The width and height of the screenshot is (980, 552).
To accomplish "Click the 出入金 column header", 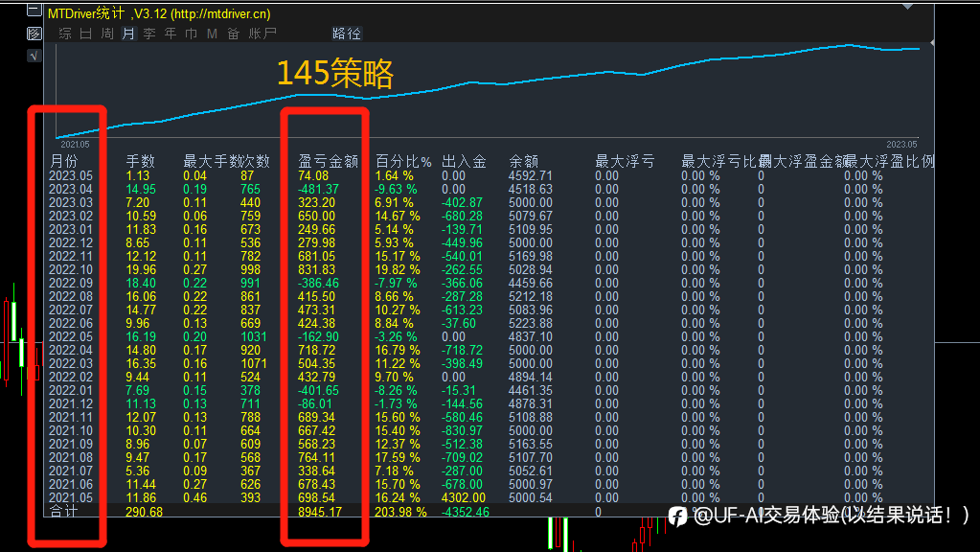I will click(464, 161).
